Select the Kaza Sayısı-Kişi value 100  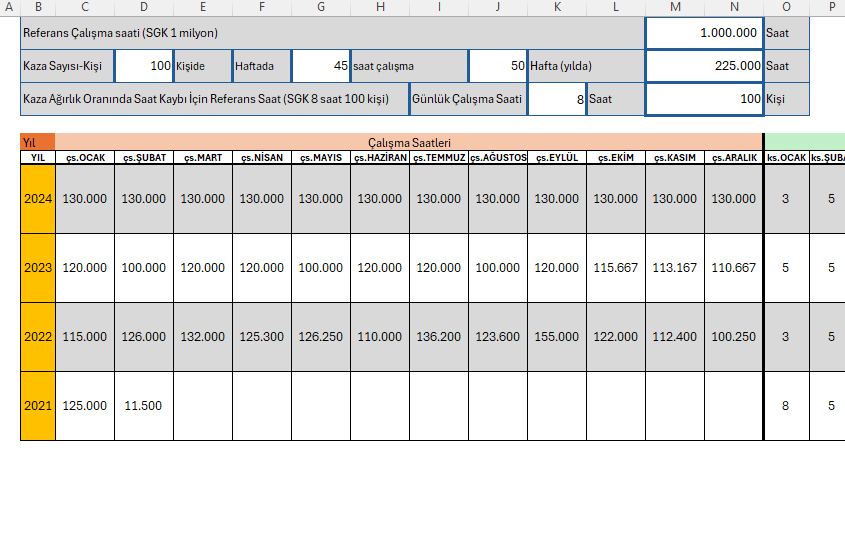click(144, 66)
